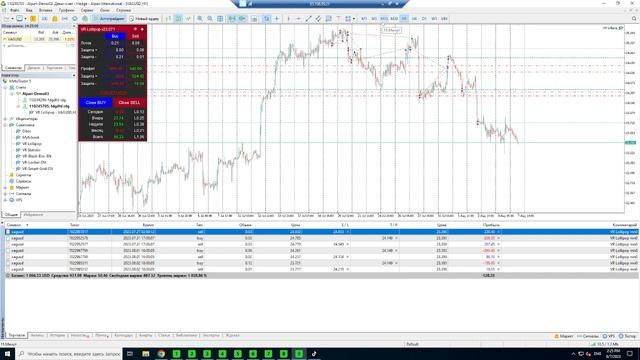Select the horizontal line drawing tool
640x360 pixels.
(x=298, y=18)
